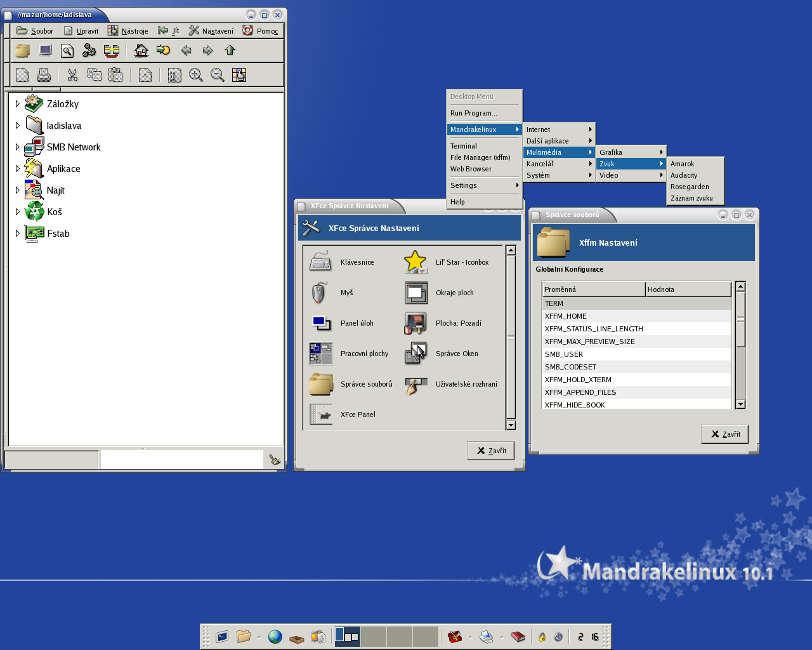The image size is (812, 650).
Task: Open Pracovní plochy workspaces settings
Action: (x=349, y=354)
